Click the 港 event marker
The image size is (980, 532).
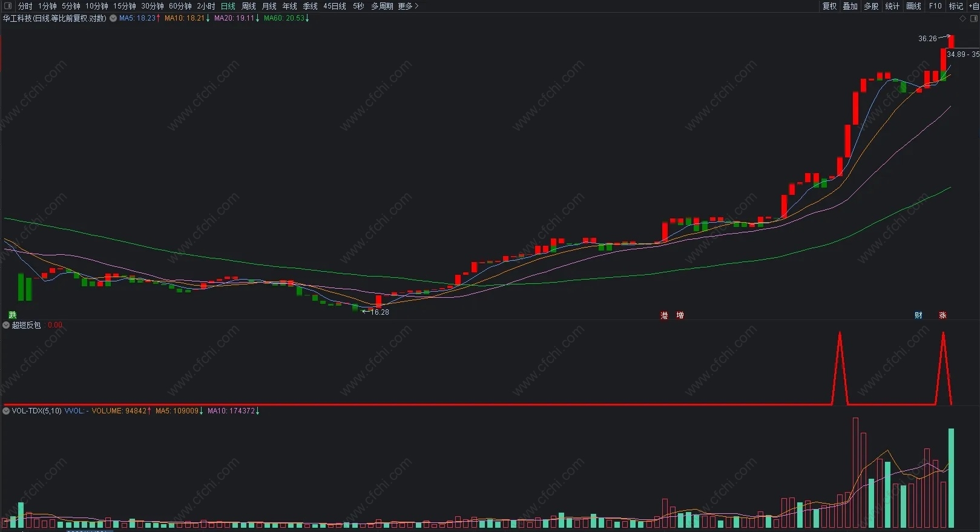[664, 315]
